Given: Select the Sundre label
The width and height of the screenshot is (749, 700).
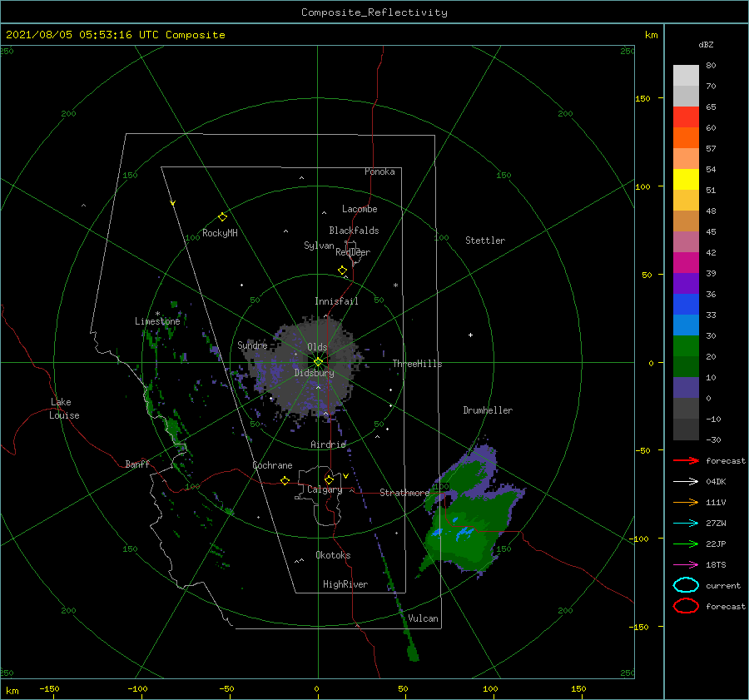Looking at the screenshot, I should click(252, 345).
